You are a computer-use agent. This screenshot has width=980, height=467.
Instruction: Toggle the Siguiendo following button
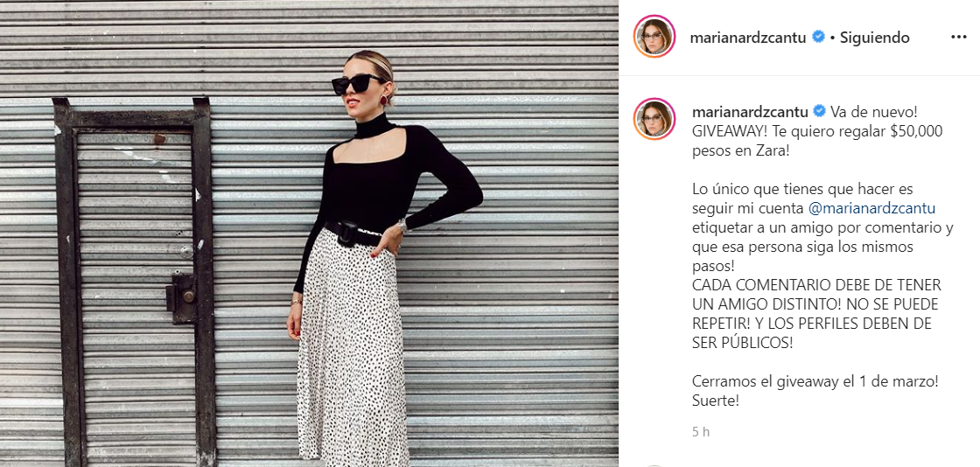click(x=874, y=38)
